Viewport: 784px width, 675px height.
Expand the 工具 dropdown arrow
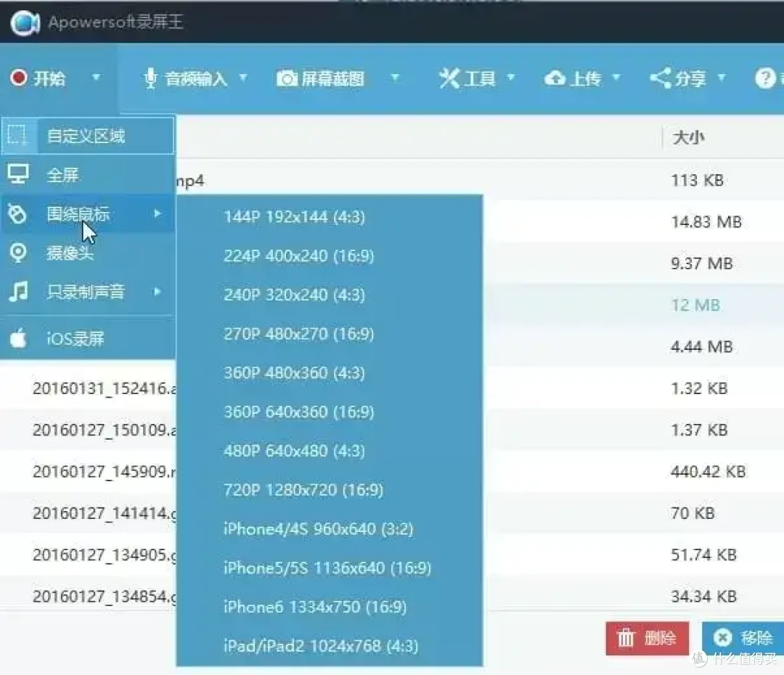(511, 78)
